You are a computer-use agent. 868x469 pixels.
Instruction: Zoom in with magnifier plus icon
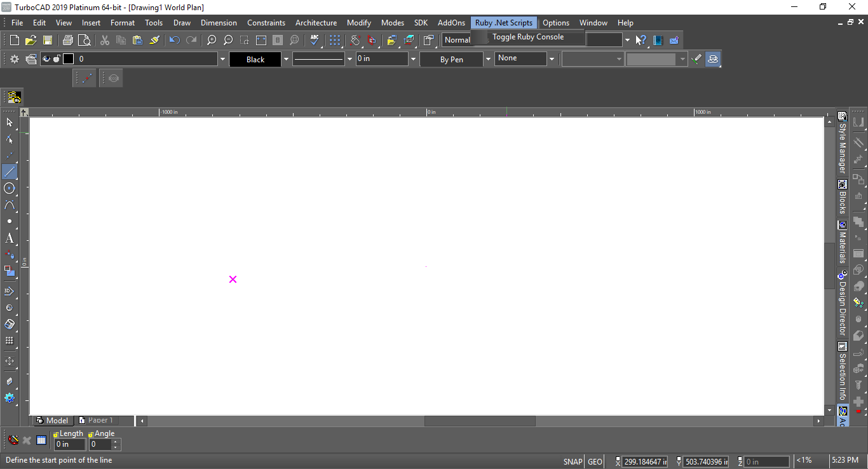click(x=212, y=40)
